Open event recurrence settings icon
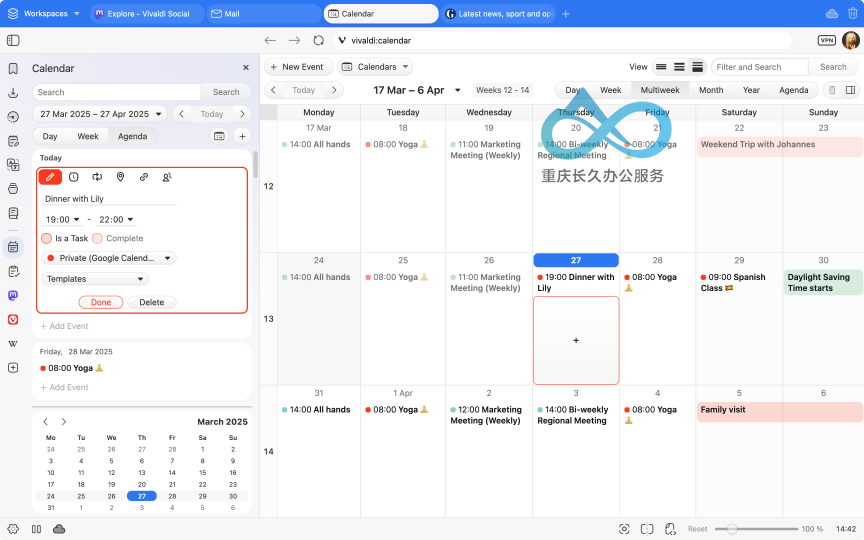864x540 pixels. (x=97, y=177)
